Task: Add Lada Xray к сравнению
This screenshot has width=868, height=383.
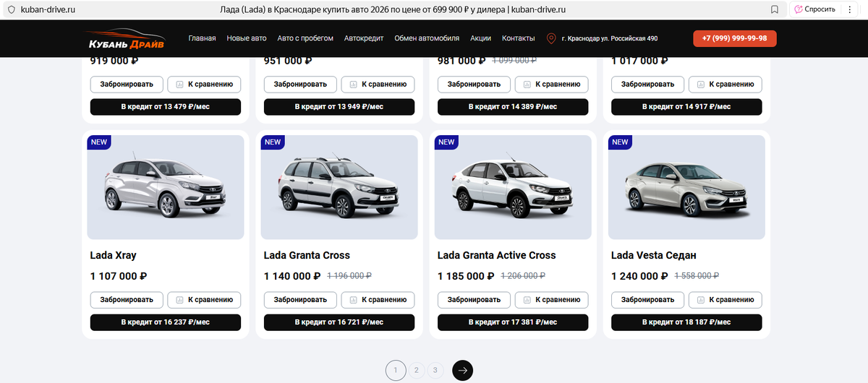Action: pyautogui.click(x=204, y=299)
